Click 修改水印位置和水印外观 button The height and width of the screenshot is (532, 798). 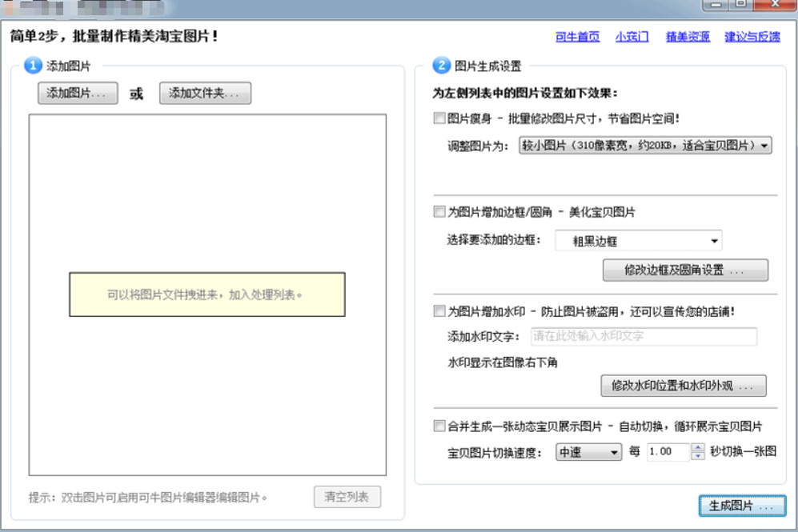pyautogui.click(x=684, y=386)
